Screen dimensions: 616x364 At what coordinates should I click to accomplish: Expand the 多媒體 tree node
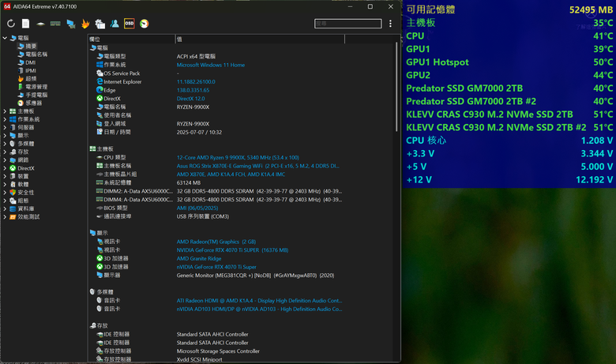pyautogui.click(x=5, y=144)
